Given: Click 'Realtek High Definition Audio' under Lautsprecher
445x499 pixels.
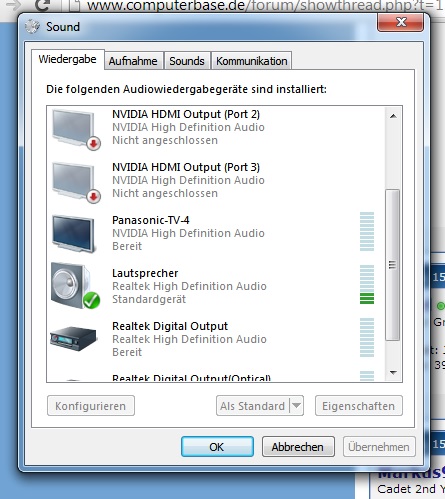Looking at the screenshot, I should tap(189, 286).
